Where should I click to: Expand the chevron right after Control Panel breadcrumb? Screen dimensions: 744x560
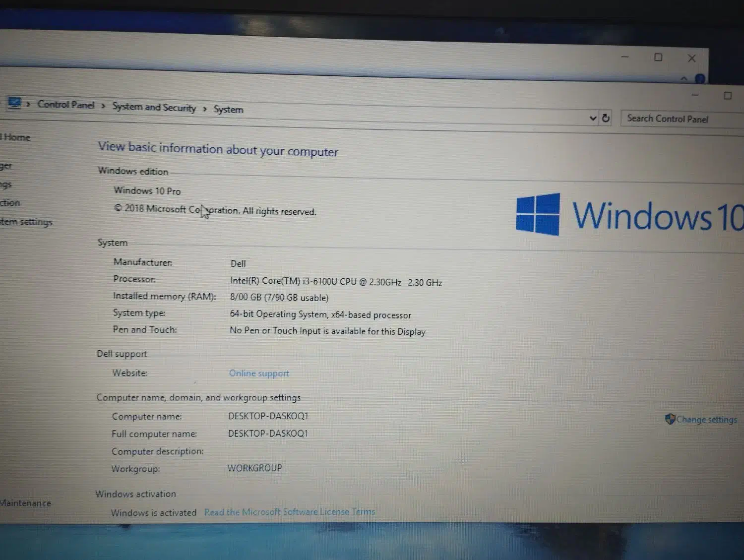click(103, 106)
